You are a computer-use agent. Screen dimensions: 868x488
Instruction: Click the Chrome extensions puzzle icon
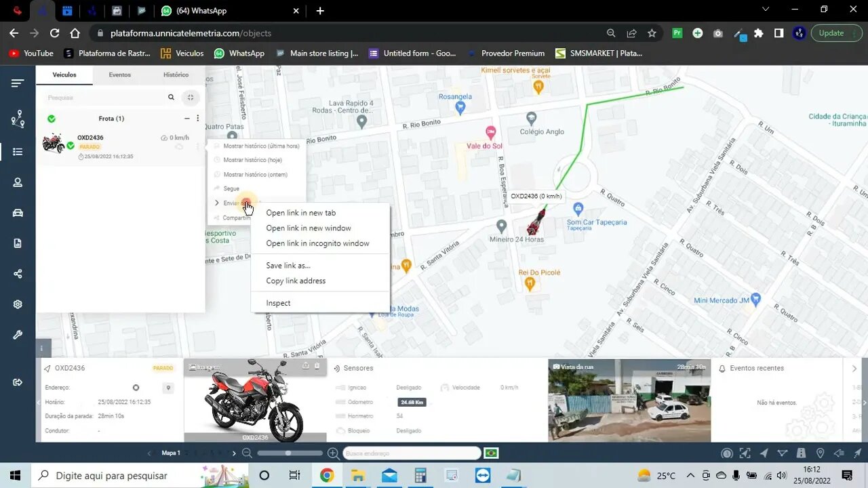point(759,33)
